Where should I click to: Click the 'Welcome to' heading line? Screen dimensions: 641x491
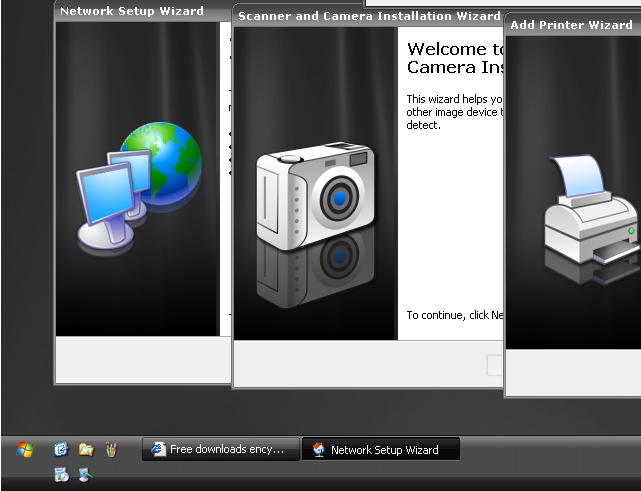click(x=455, y=49)
